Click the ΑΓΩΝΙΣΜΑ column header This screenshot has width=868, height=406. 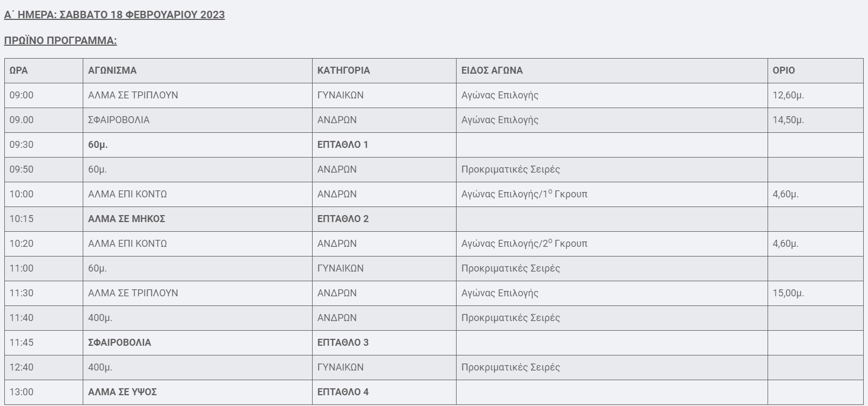tap(112, 70)
